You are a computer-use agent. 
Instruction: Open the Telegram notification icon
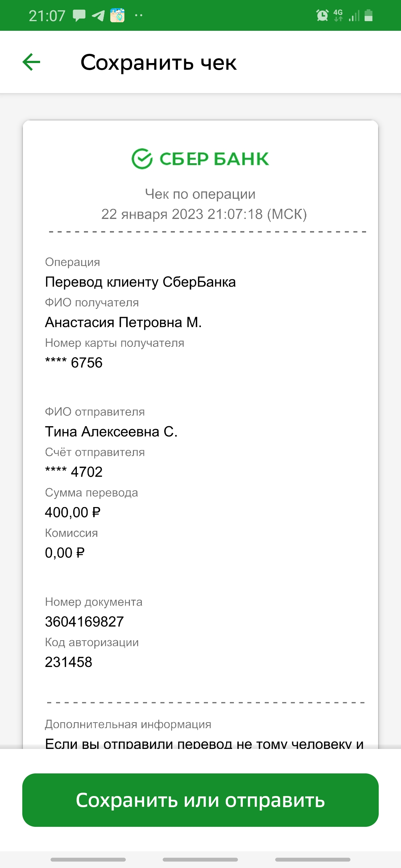pyautogui.click(x=98, y=16)
